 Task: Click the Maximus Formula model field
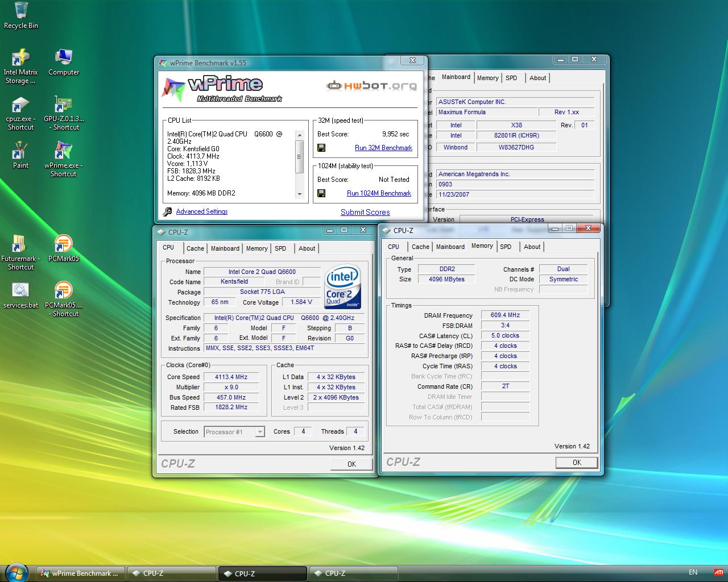tap(486, 112)
